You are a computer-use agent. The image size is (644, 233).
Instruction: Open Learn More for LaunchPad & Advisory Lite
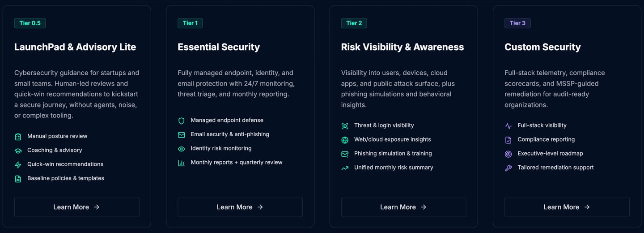click(x=76, y=207)
